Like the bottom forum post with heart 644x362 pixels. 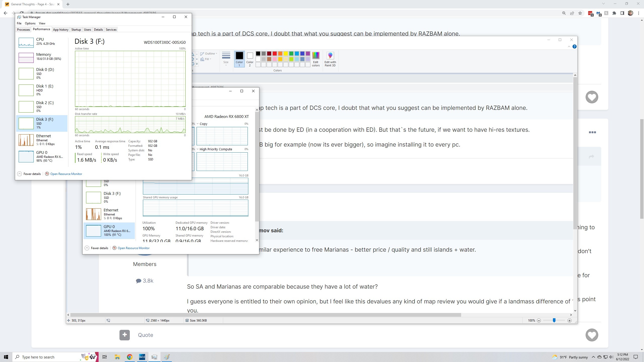[x=592, y=335]
